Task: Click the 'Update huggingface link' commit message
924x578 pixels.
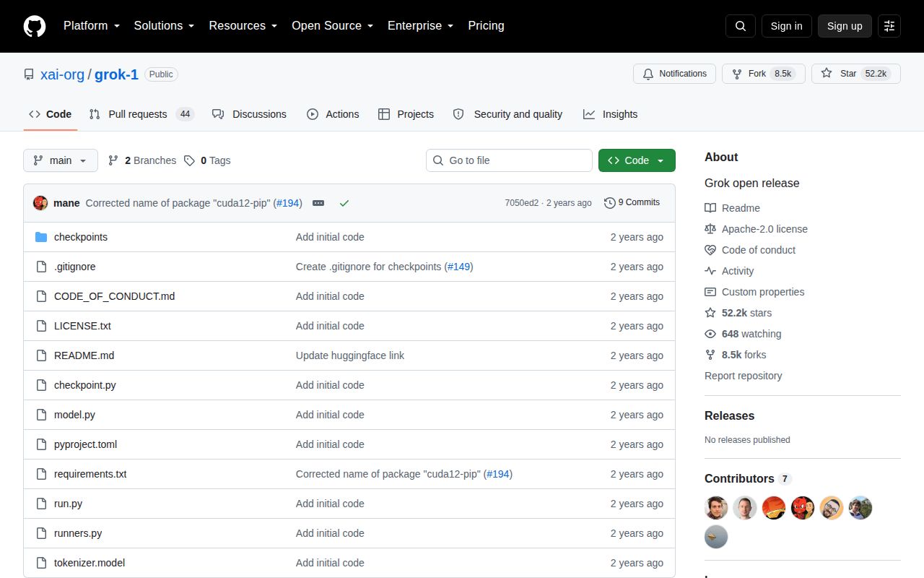Action: [x=350, y=355]
